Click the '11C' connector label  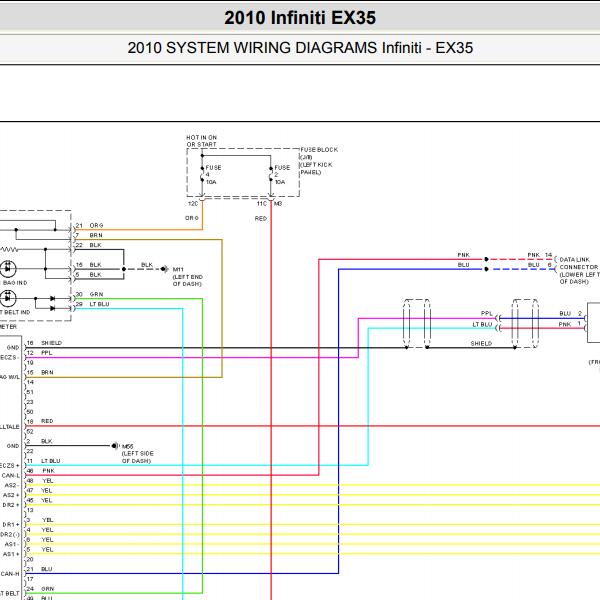coord(262,204)
